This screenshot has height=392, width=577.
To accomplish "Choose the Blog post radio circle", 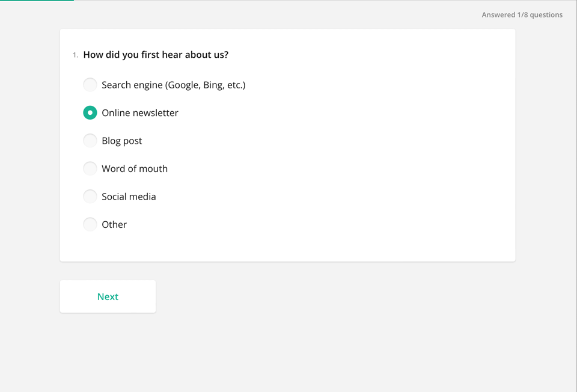I will tap(90, 141).
